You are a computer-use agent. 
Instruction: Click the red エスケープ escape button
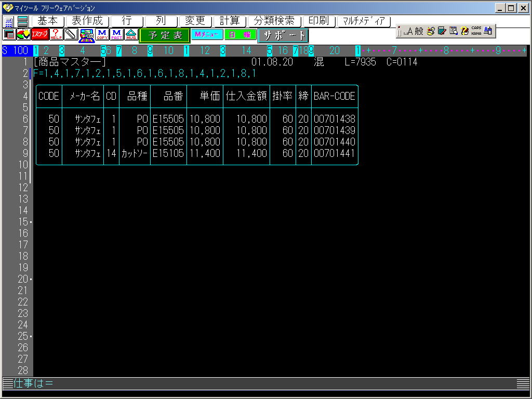[x=39, y=34]
